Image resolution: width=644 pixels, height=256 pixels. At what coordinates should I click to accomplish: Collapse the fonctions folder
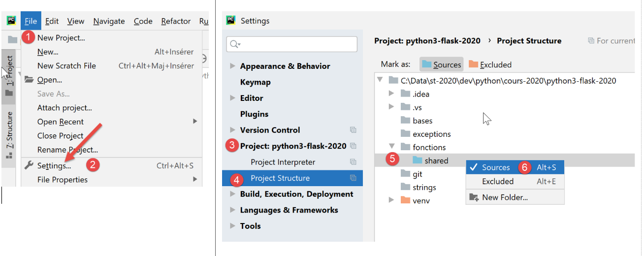[x=391, y=147]
